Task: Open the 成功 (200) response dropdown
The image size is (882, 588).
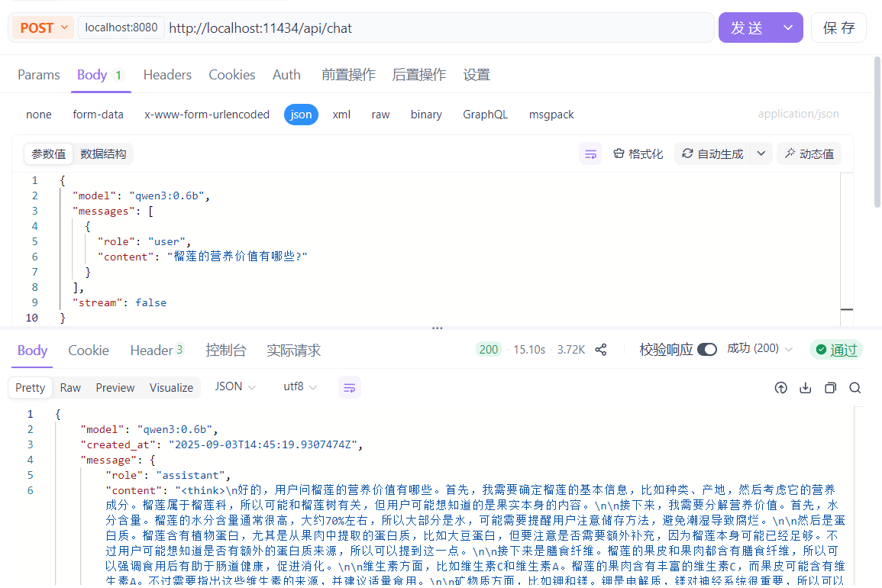Action: point(760,349)
